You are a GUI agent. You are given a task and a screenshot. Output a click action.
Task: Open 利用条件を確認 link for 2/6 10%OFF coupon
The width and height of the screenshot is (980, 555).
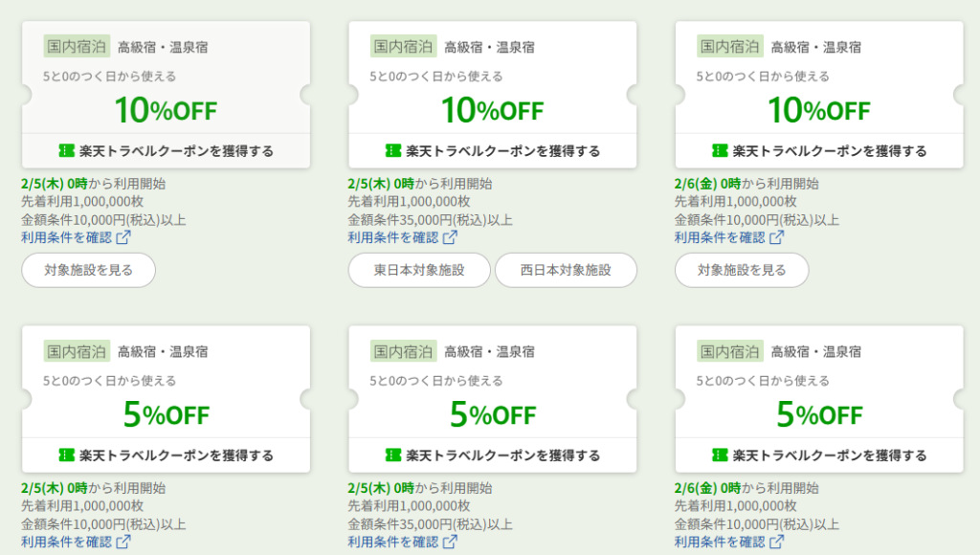(720, 237)
